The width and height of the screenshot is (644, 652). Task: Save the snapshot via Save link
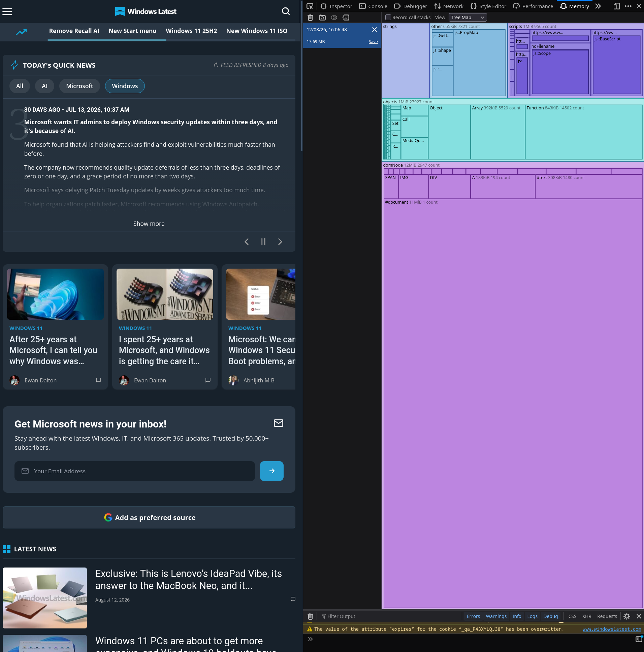(373, 41)
